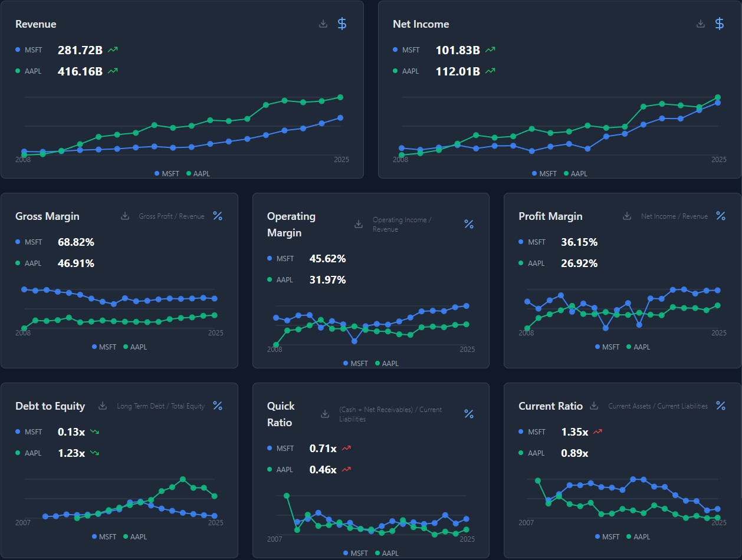The height and width of the screenshot is (560, 742).
Task: Download the Revenue chart data
Action: point(323,24)
